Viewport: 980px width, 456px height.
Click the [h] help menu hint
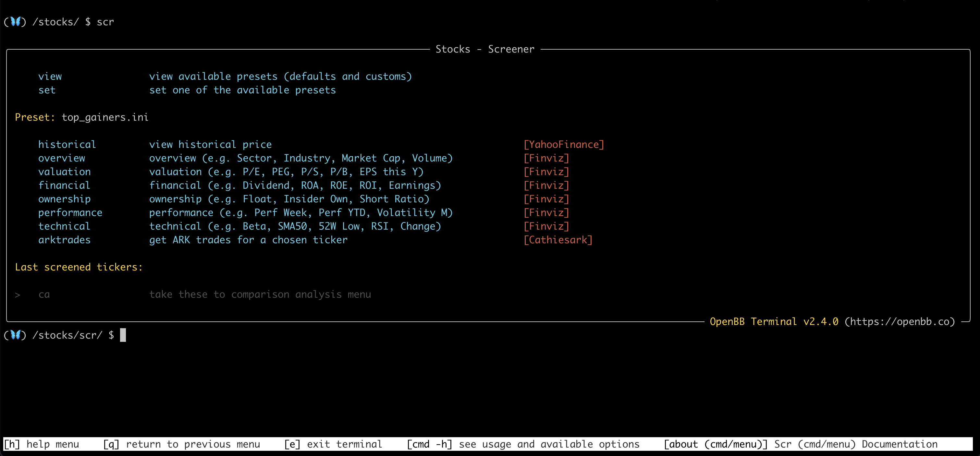(42, 444)
